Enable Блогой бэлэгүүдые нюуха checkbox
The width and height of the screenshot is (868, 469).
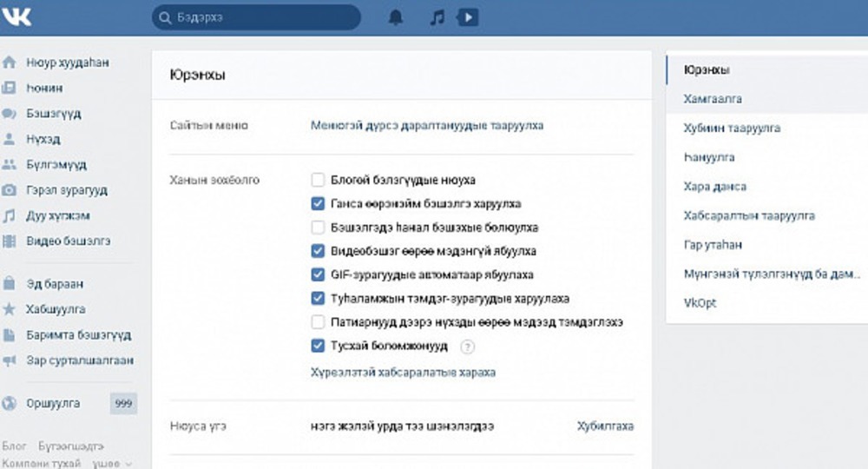[x=318, y=180]
